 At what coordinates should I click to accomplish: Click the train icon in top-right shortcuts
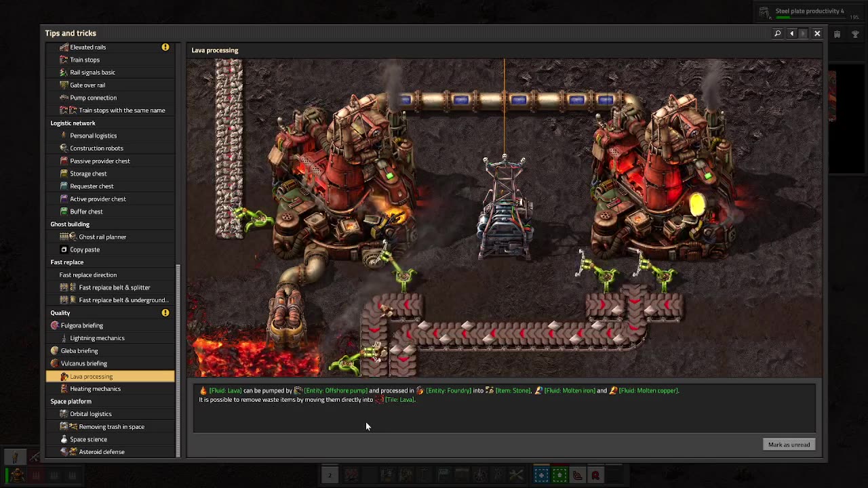click(x=837, y=34)
